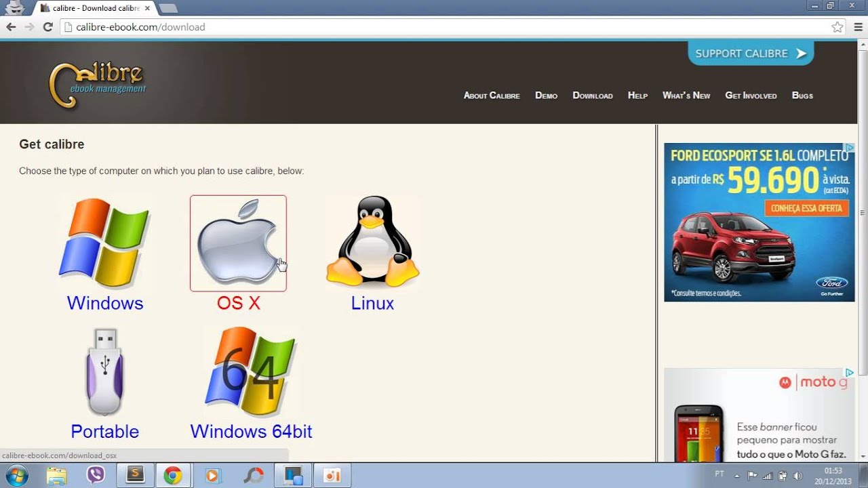Open network signal tray icon
868x488 pixels.
coord(768,476)
